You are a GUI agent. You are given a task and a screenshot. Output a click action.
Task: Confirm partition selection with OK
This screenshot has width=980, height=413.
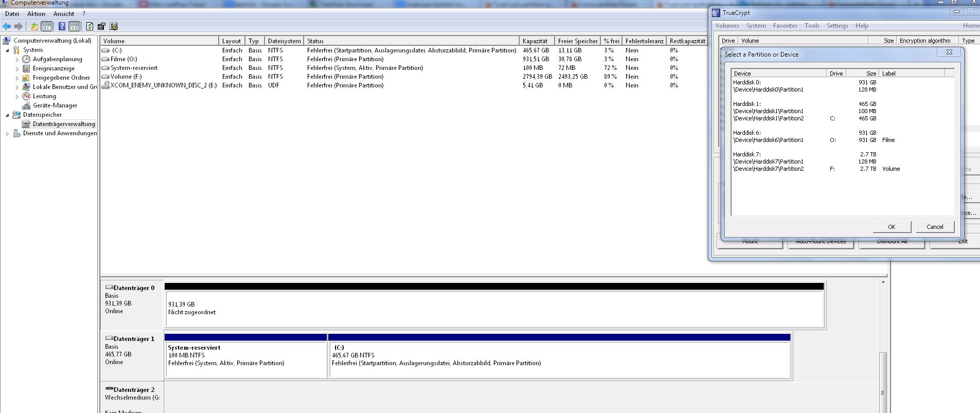(892, 227)
